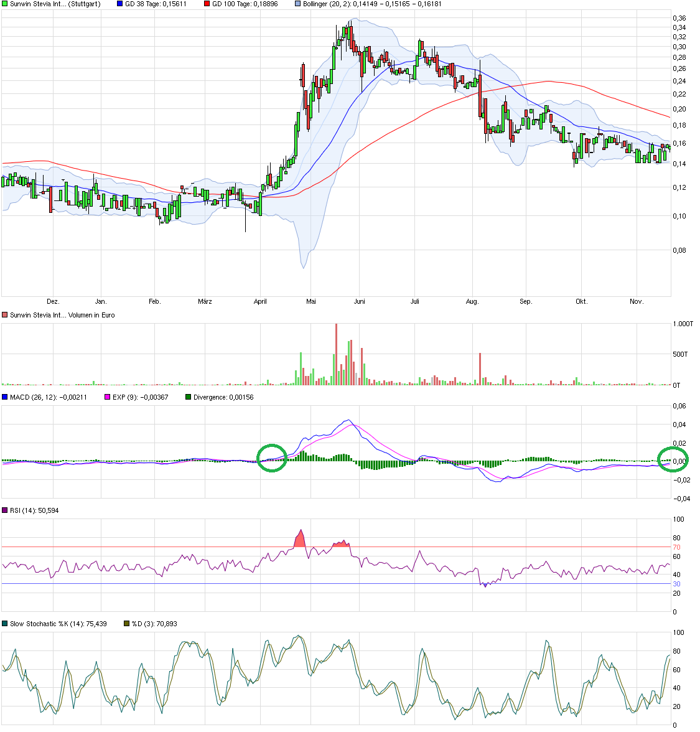Click the 'Dez.' month label on the time axis
700x732 pixels.
point(54,301)
